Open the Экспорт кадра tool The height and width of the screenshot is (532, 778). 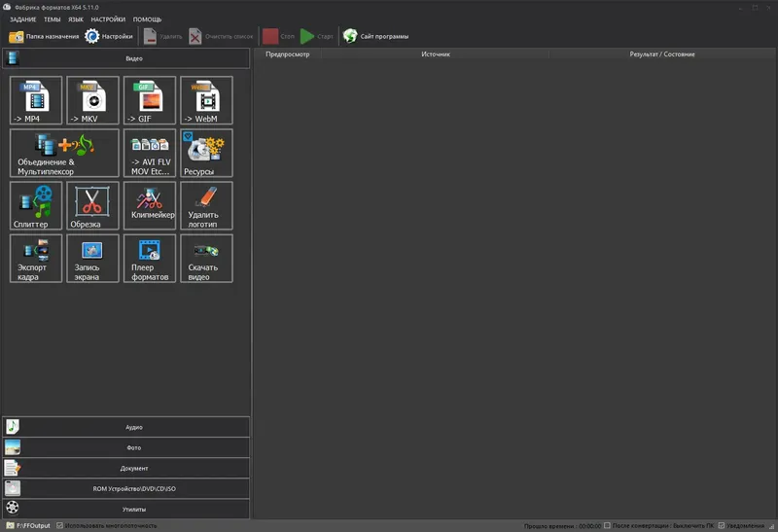[36, 259]
